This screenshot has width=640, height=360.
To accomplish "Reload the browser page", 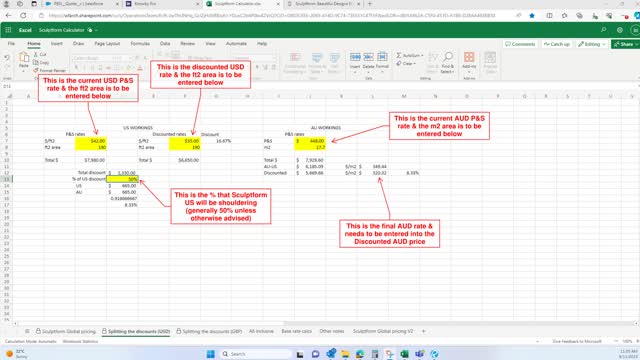I will pos(23,16).
